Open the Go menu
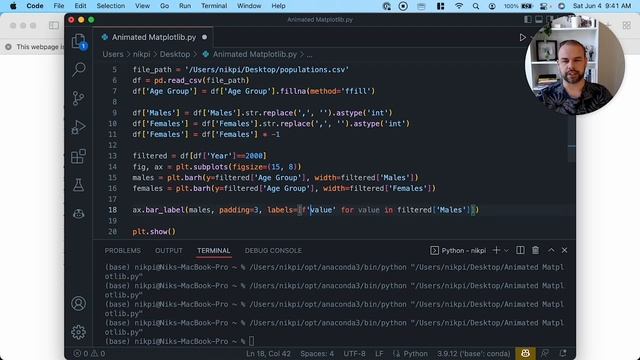 point(164,6)
